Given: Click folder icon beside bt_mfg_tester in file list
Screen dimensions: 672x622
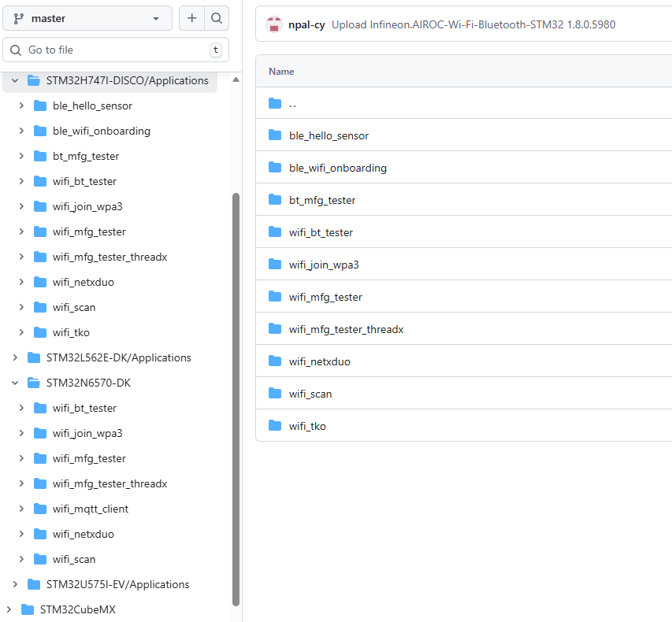Looking at the screenshot, I should point(275,200).
